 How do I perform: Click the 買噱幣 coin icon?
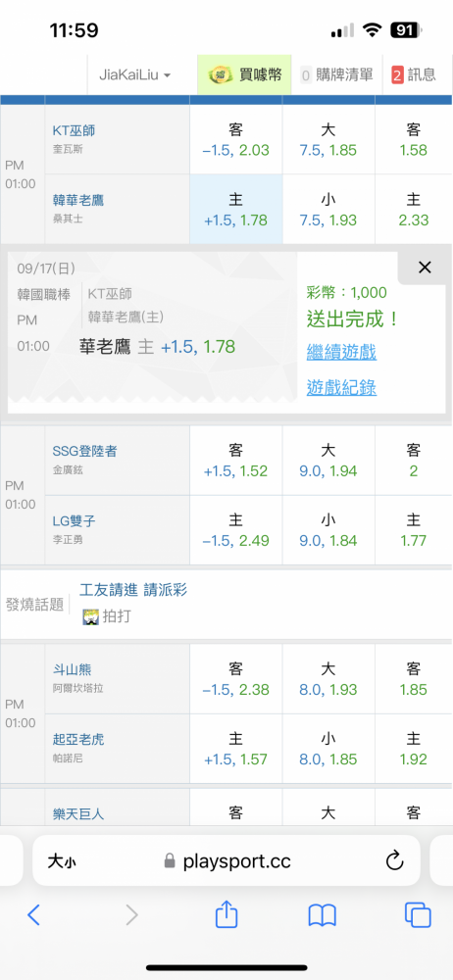[x=219, y=75]
